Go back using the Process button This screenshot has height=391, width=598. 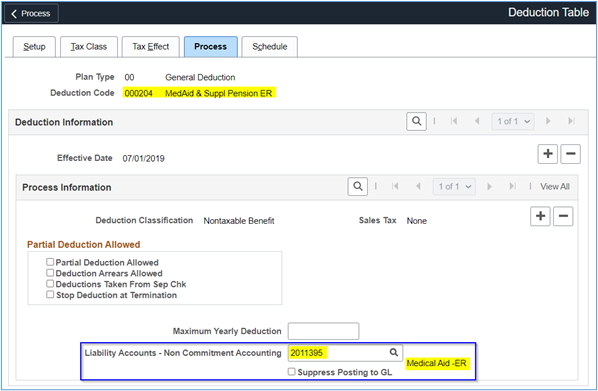31,13
